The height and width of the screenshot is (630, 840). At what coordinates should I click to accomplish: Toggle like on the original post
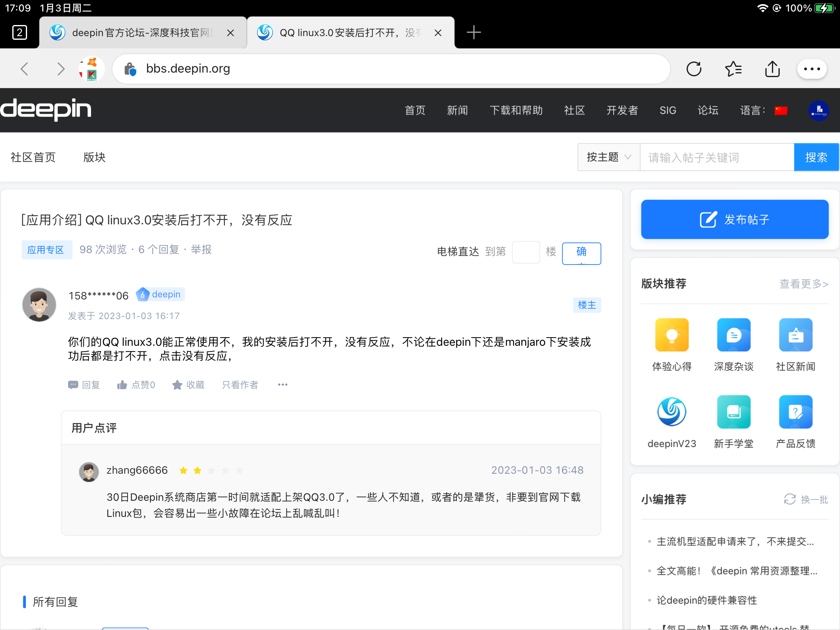[136, 385]
